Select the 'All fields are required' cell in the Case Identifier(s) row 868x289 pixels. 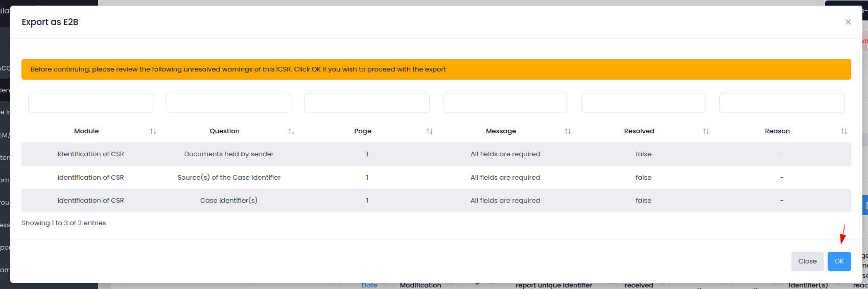[505, 201]
